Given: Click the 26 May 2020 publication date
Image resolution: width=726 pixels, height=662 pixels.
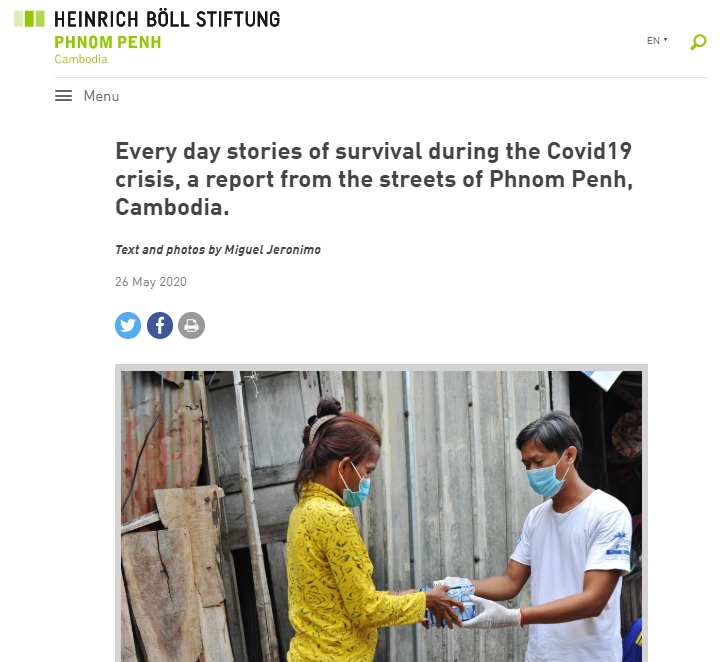Looking at the screenshot, I should [x=151, y=282].
